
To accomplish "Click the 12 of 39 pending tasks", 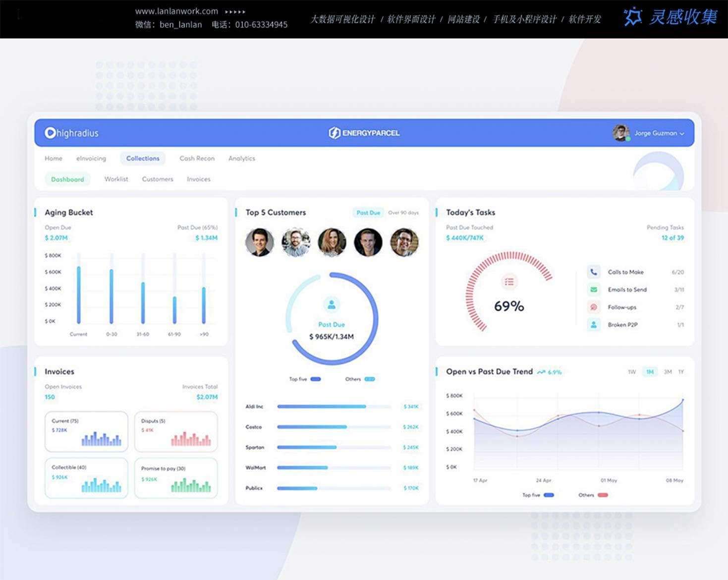I will point(672,238).
